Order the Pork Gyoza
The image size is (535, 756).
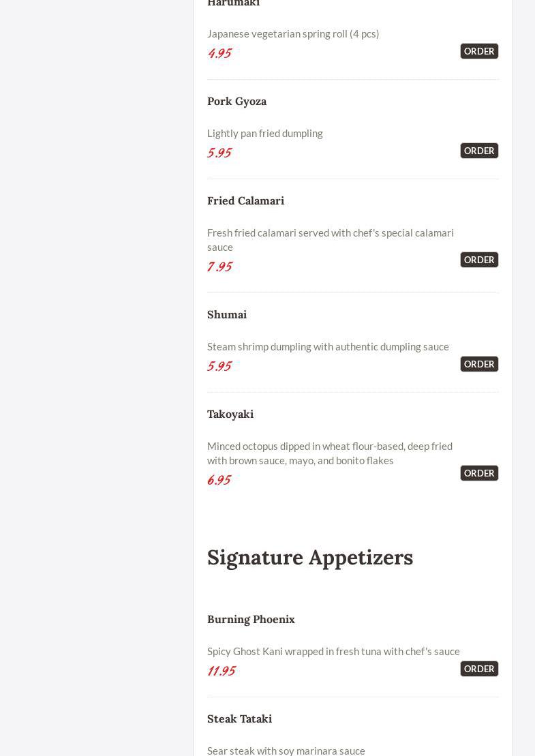[x=479, y=151]
